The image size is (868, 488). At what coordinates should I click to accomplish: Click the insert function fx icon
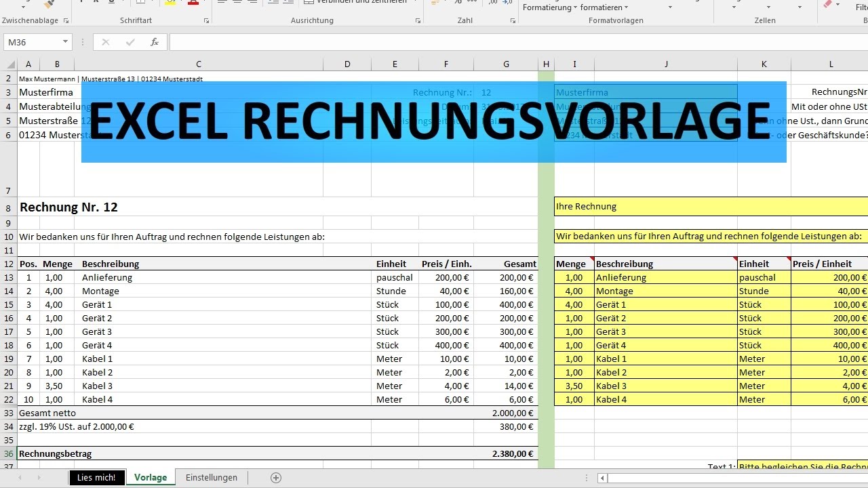pyautogui.click(x=155, y=42)
